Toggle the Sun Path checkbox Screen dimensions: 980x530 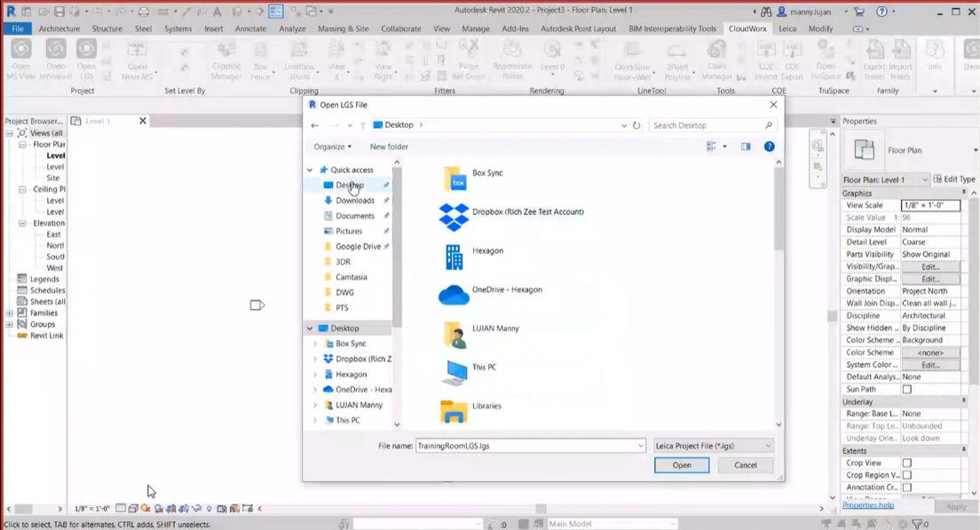907,390
